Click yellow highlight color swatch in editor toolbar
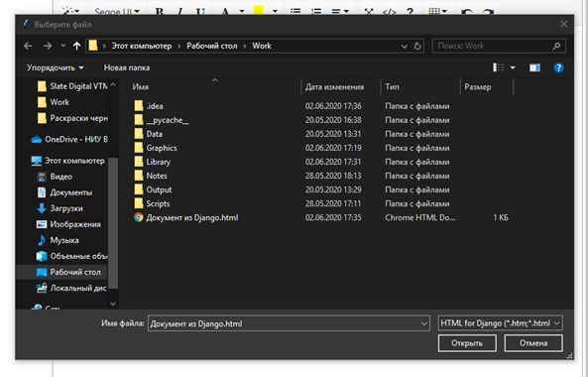 coord(259,10)
